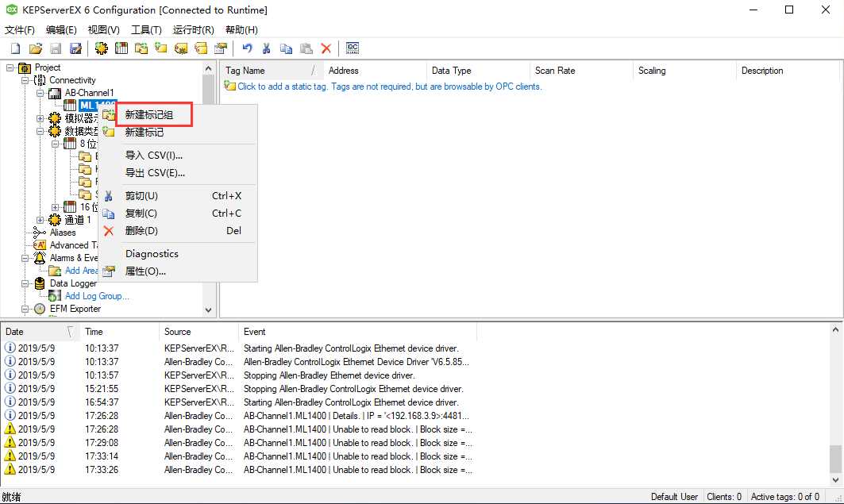844x504 pixels.
Task: Click the Data Type column header
Action: (x=478, y=71)
